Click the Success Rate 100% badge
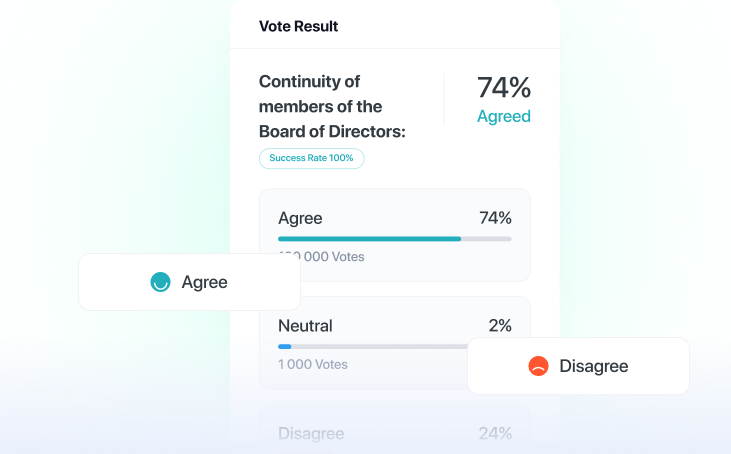731x454 pixels. pyautogui.click(x=311, y=158)
